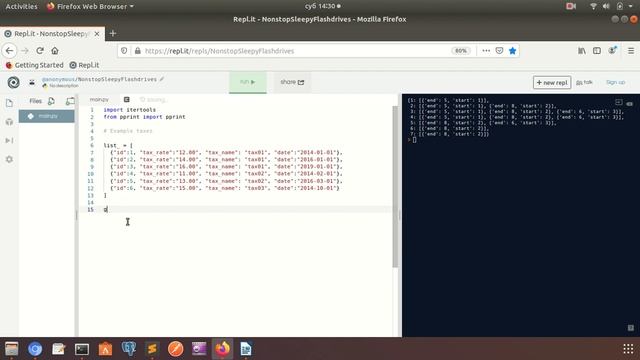Click the code editor vertical scrollbar
640x360 pixels.
coord(395,187)
